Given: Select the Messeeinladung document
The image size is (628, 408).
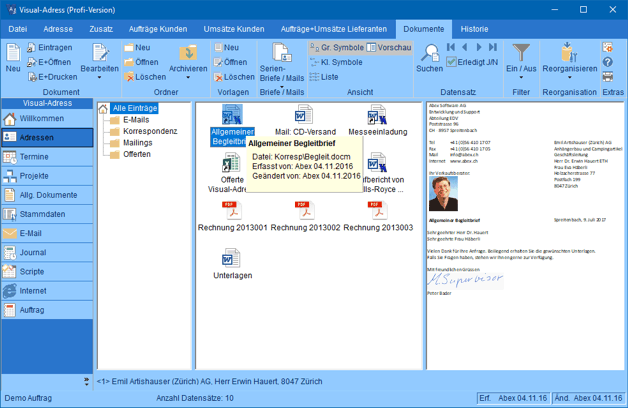Looking at the screenshot, I should (378, 120).
